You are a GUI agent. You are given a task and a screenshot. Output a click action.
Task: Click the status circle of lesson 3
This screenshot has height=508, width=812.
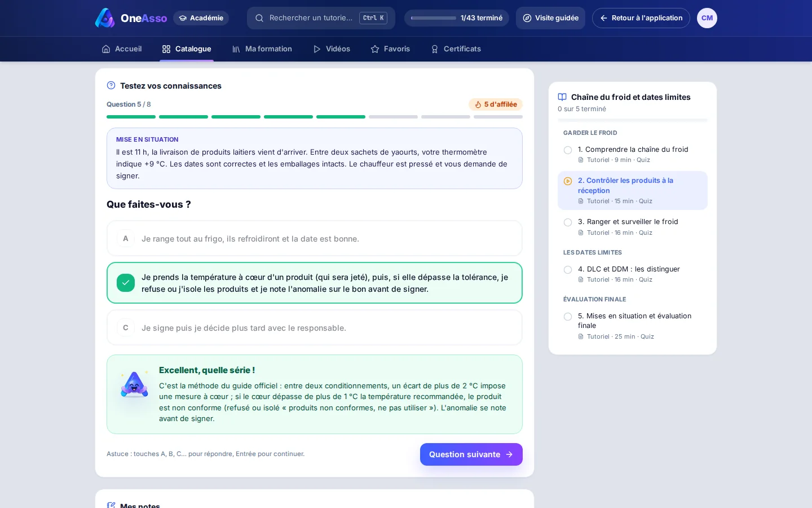(568, 222)
